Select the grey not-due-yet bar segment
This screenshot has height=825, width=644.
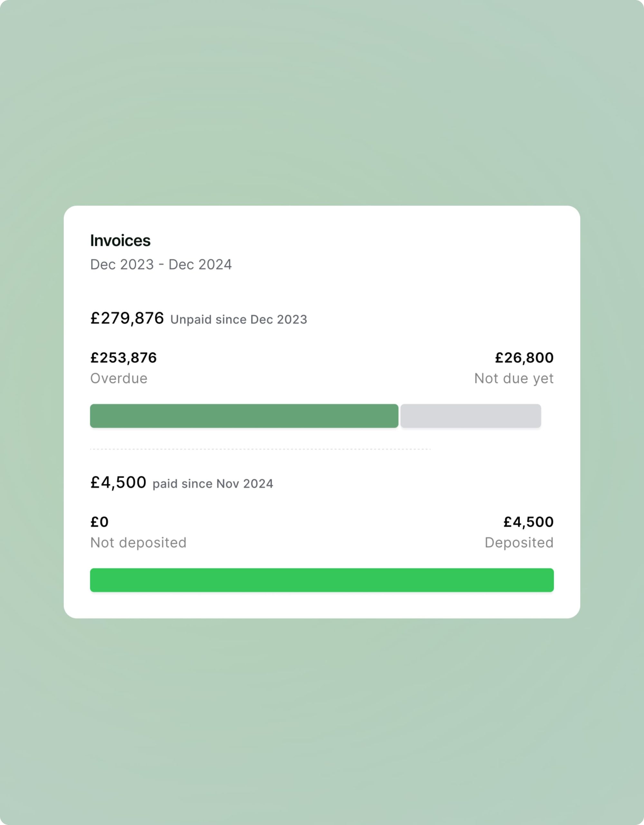tap(470, 416)
